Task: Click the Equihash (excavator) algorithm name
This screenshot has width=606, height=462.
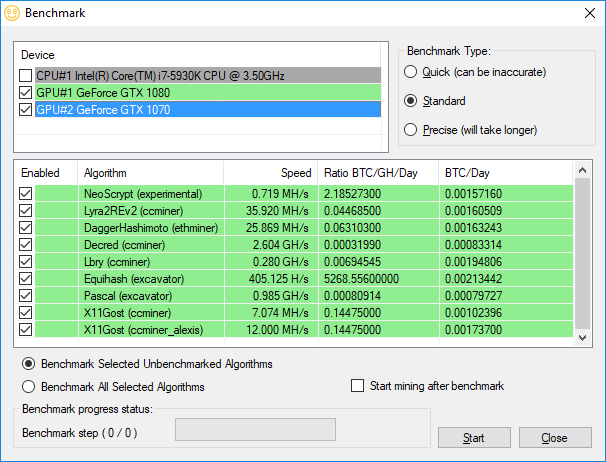Action: 134,278
